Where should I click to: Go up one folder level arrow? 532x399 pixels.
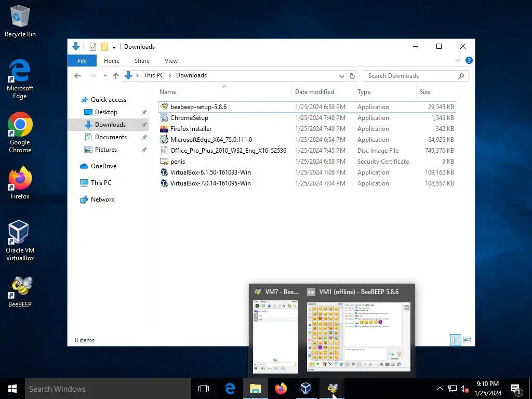(116, 76)
